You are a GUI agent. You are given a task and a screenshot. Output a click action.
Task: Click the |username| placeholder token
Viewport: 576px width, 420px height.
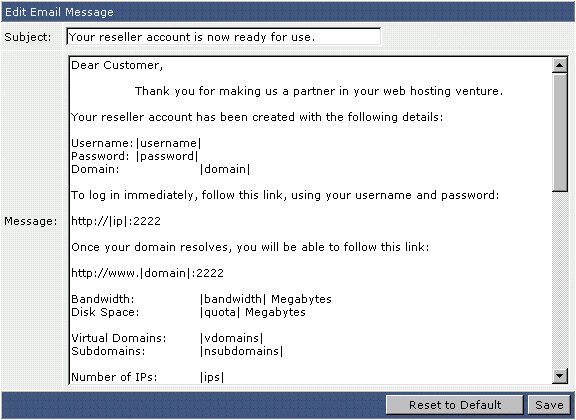pyautogui.click(x=168, y=143)
